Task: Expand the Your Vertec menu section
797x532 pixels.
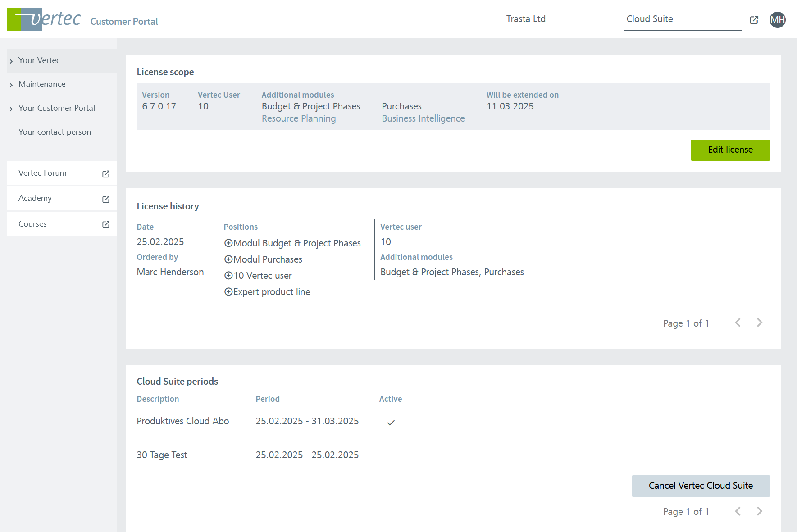Action: [x=39, y=60]
